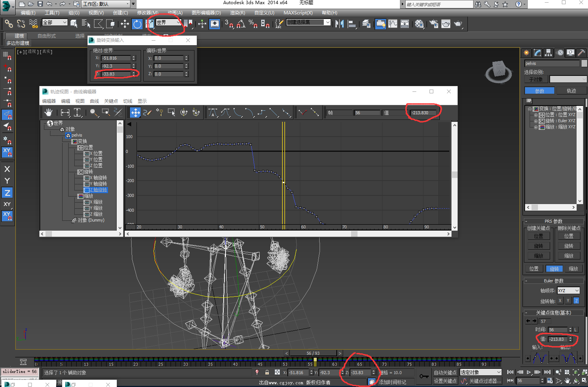The width and height of the screenshot is (588, 387).
Task: Toggle selection lock padlock in status bar
Action: [x=267, y=372]
